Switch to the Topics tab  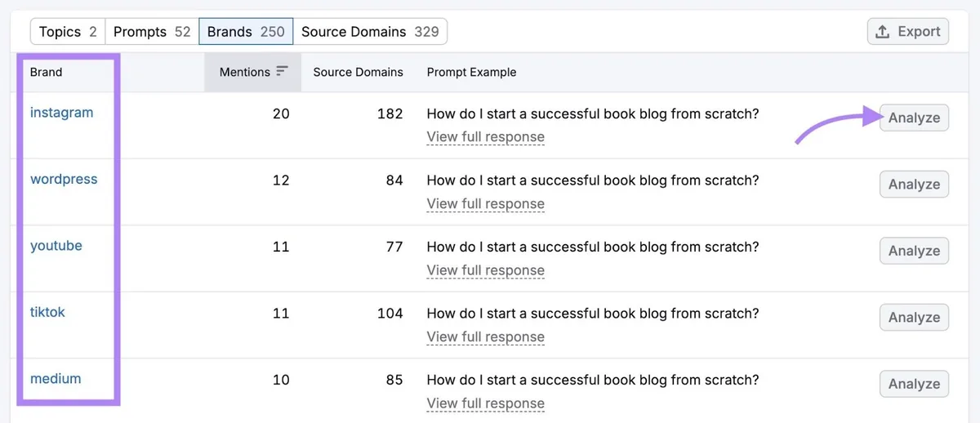[68, 32]
